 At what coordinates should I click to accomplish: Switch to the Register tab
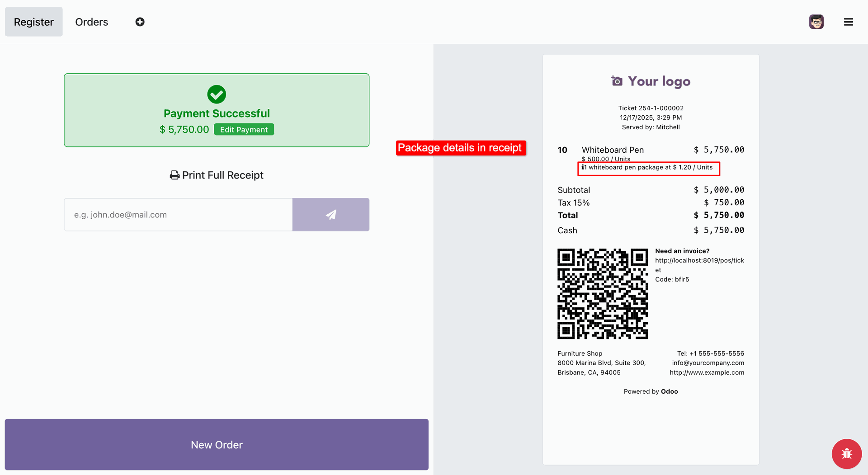[x=33, y=22]
